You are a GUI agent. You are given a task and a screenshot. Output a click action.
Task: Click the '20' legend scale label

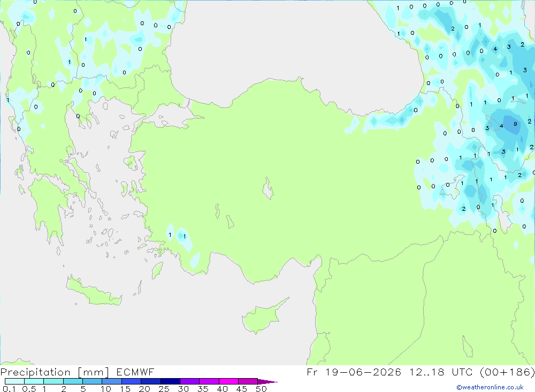[x=144, y=389]
